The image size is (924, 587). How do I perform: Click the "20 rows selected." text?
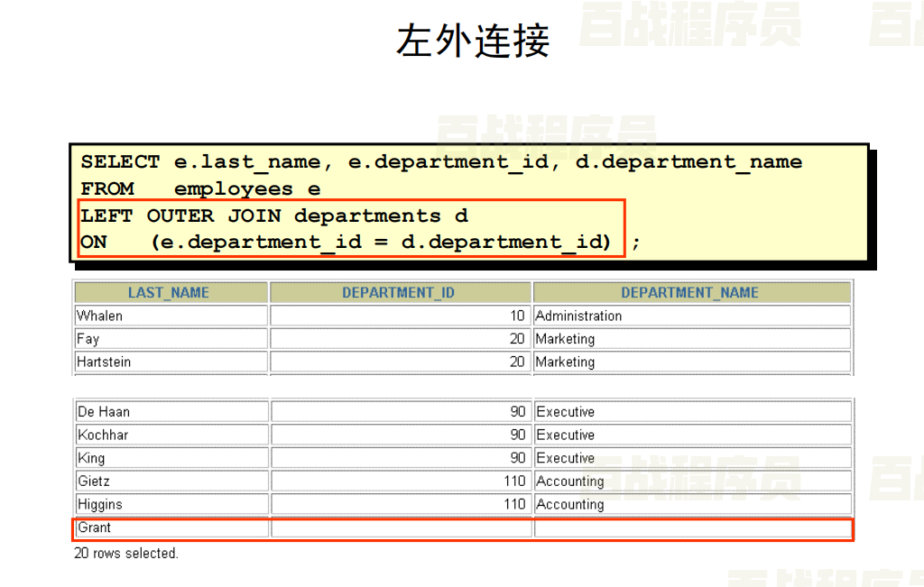click(x=126, y=553)
